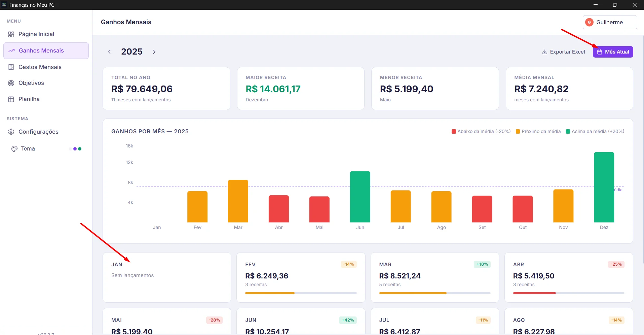Viewport: 644px width, 335px height.
Task: Click the Gastos Mensais receipt icon
Action: [11, 67]
